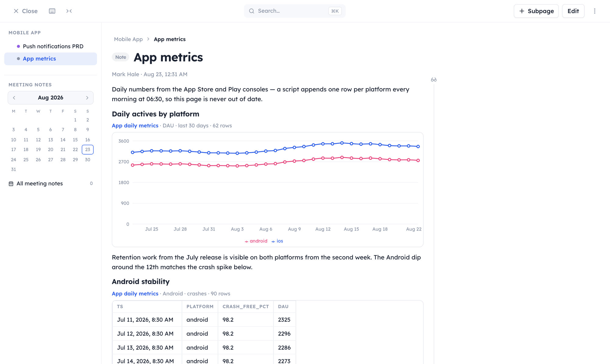Click the Jul 13, 2026, 8:30 AM cell
Image resolution: width=610 pixels, height=364 pixels.
(x=147, y=348)
